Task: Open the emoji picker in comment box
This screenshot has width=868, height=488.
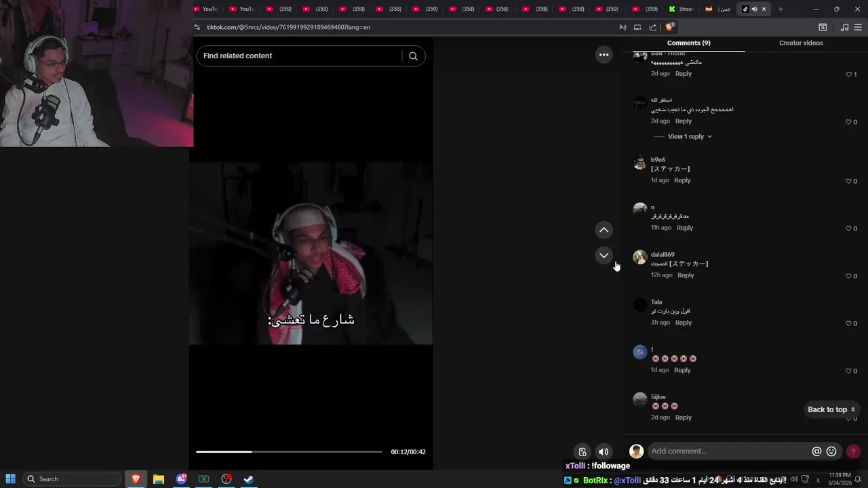Action: click(x=831, y=451)
